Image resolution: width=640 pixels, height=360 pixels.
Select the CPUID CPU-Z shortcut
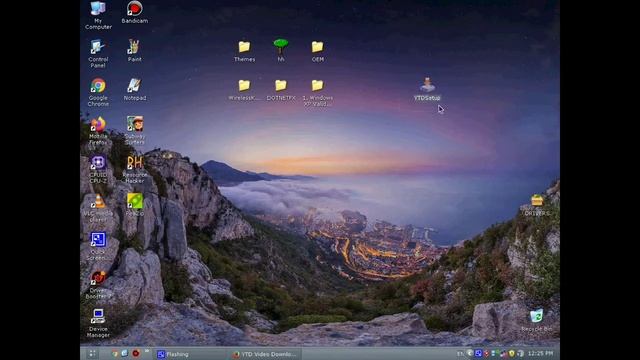(x=98, y=169)
